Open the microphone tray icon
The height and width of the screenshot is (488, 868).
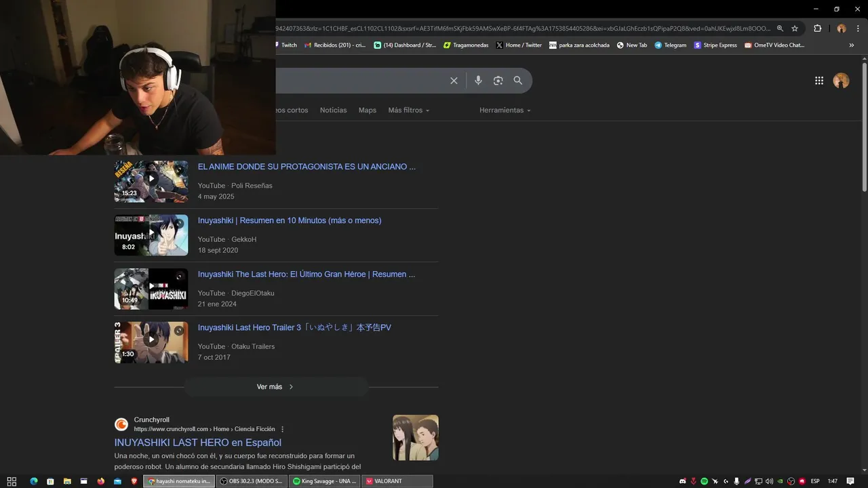(x=736, y=481)
